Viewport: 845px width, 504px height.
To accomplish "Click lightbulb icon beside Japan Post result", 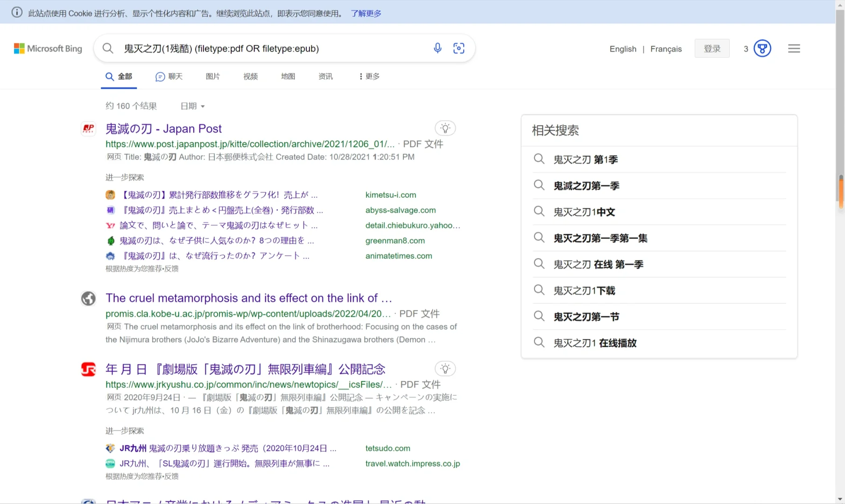I will tap(445, 128).
